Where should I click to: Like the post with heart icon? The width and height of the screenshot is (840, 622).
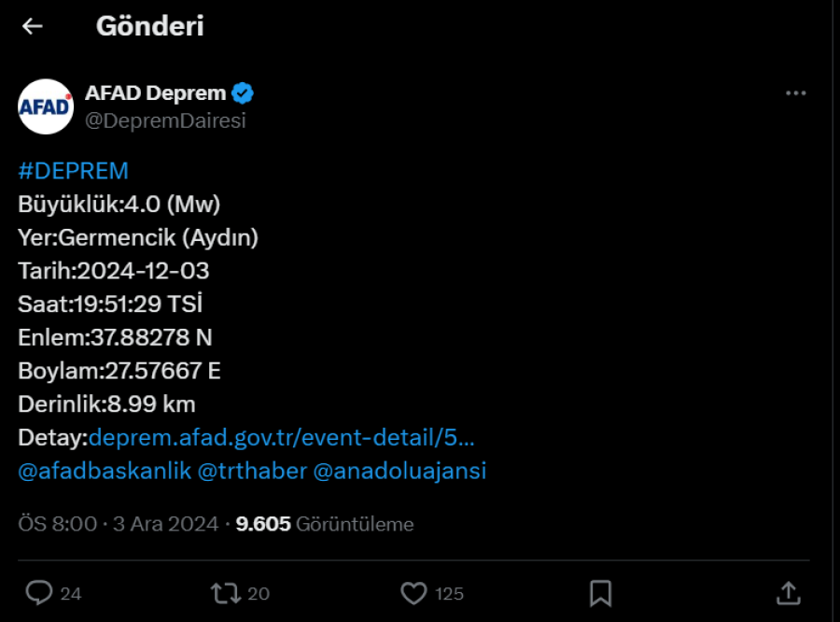tap(413, 593)
